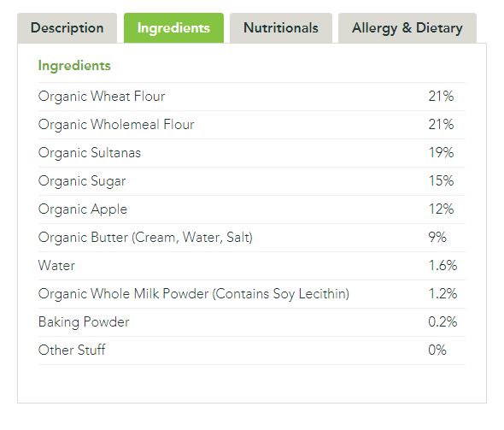Select the Baking Powder row
The width and height of the screenshot is (504, 430).
click(251, 322)
